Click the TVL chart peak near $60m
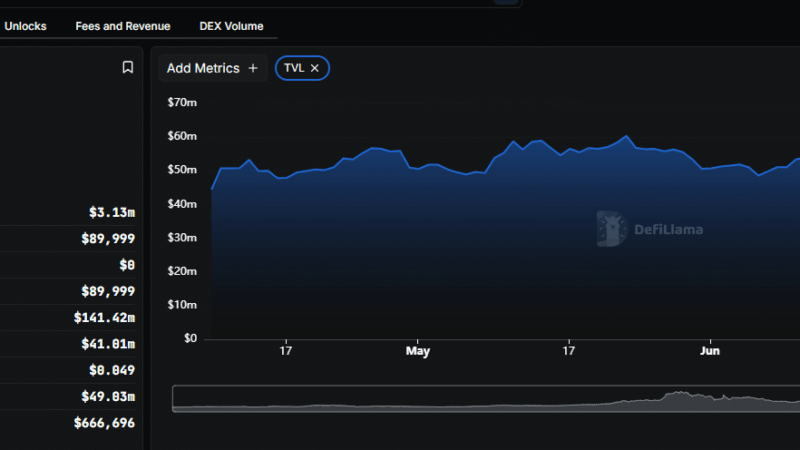This screenshot has height=450, width=800. click(626, 136)
